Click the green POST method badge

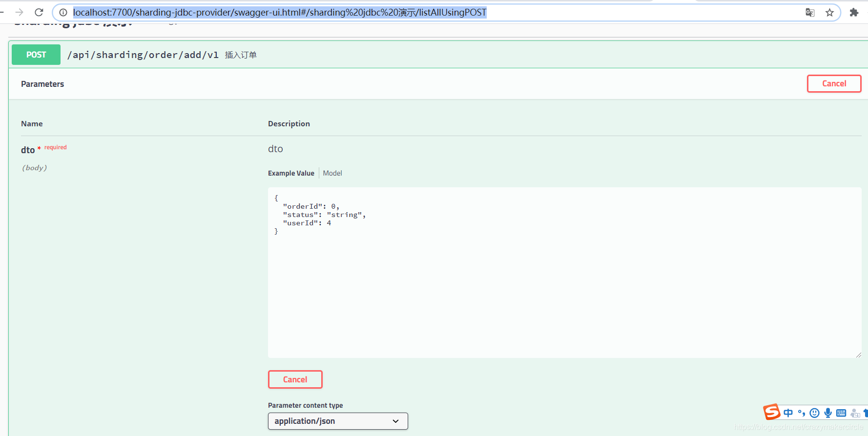pos(36,55)
